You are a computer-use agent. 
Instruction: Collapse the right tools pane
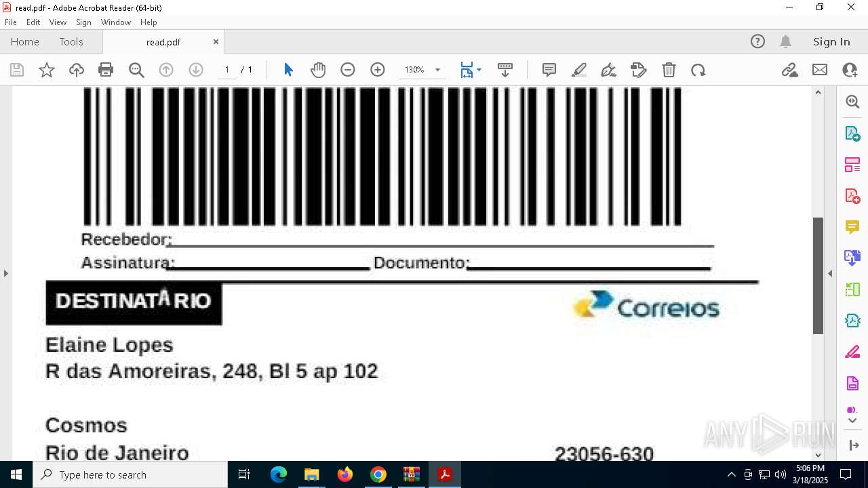(x=830, y=273)
